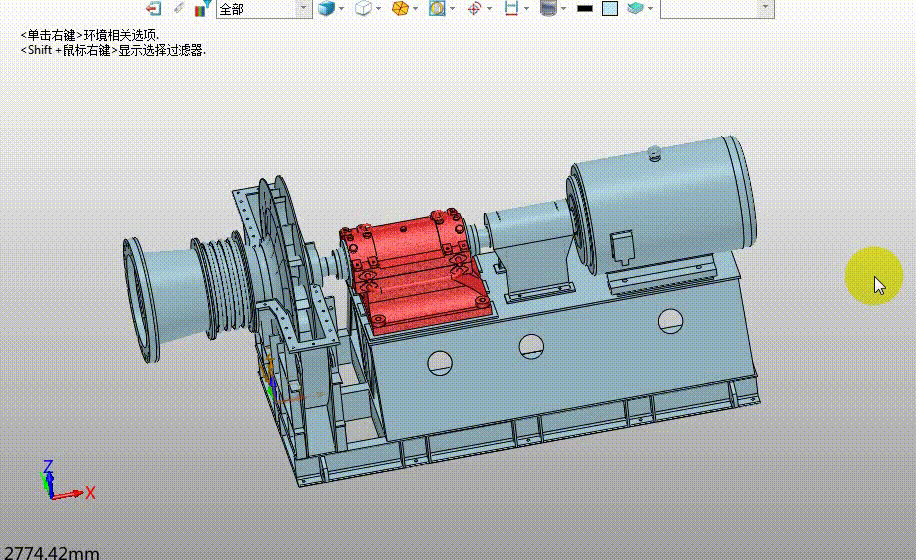
Task: Click the orange faceted polyhedron icon
Action: [400, 8]
